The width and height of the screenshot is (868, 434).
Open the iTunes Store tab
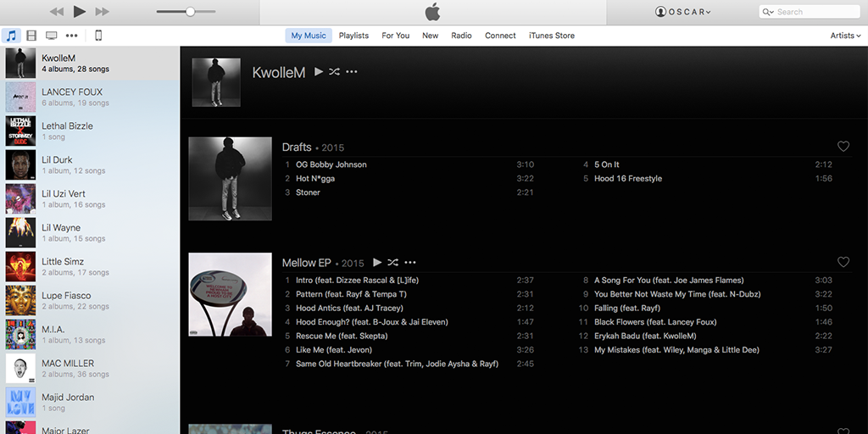coord(551,36)
